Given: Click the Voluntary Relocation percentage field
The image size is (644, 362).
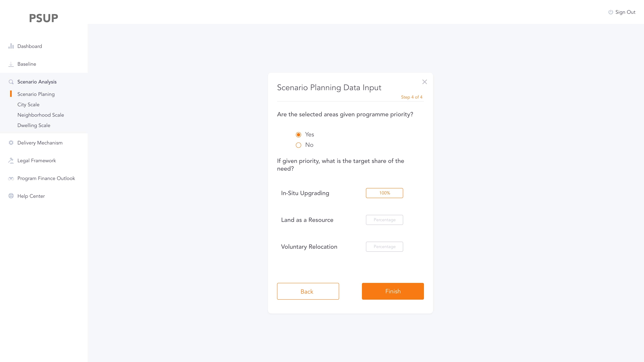Looking at the screenshot, I should pyautogui.click(x=384, y=247).
